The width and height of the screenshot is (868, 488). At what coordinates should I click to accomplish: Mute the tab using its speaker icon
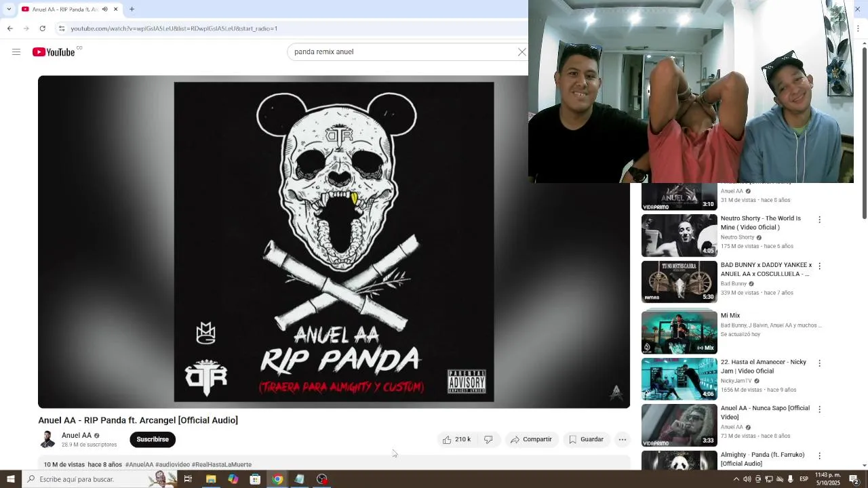pyautogui.click(x=104, y=9)
